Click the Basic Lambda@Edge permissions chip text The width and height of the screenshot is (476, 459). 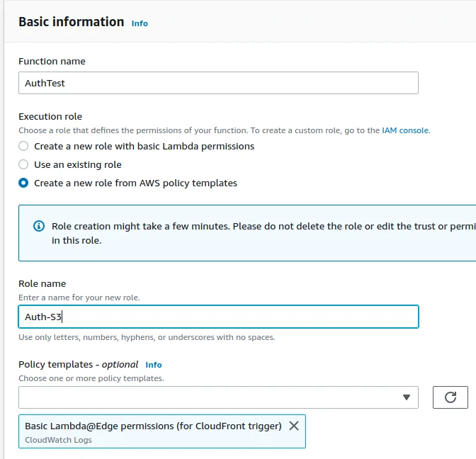click(153, 426)
